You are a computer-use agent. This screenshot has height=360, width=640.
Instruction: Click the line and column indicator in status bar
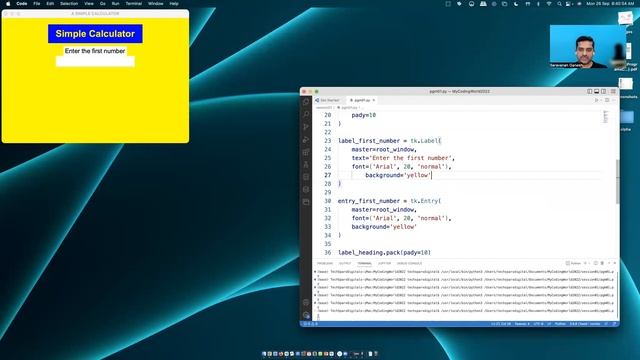tap(501, 324)
